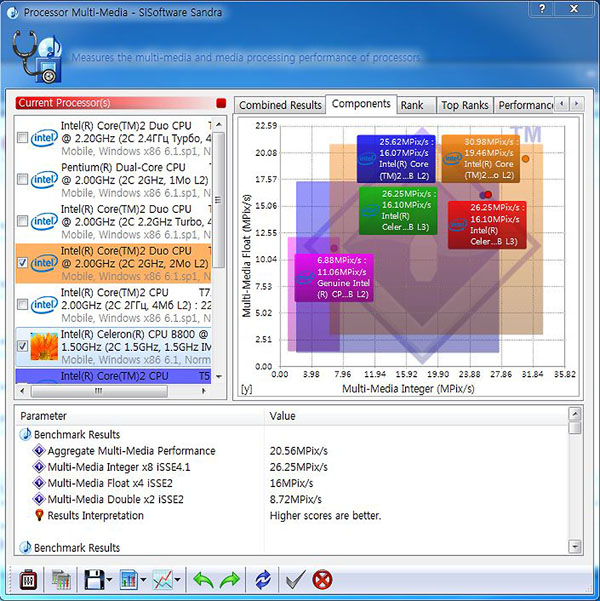The width and height of the screenshot is (600, 601).
Task: Click the first Benchmark Results heading
Action: 77,434
